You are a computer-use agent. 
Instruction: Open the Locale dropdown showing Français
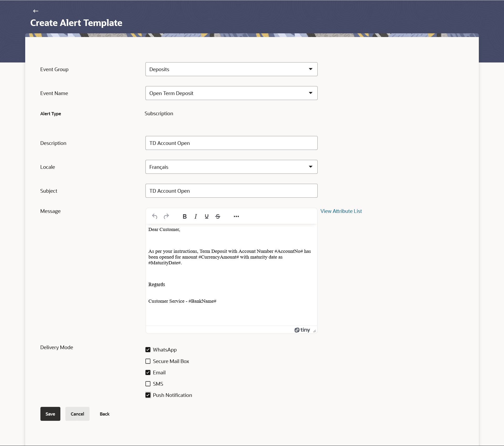pos(231,167)
